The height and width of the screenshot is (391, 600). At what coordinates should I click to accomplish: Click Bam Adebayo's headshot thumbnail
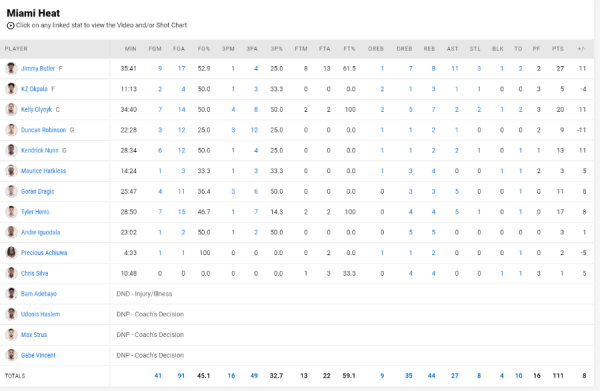11,293
